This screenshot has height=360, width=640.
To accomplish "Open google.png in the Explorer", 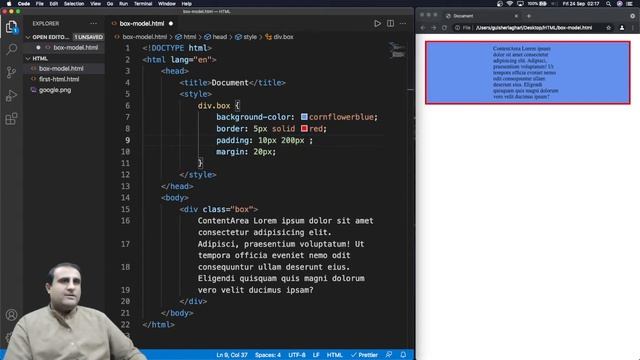I will click(x=55, y=90).
